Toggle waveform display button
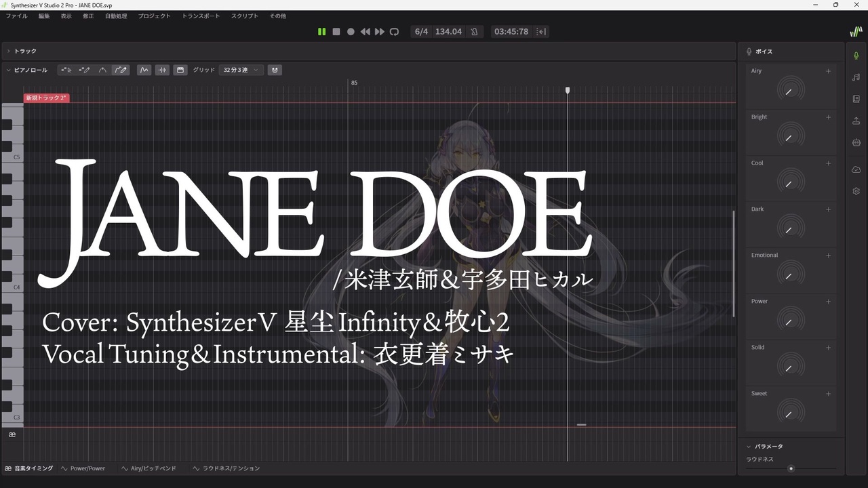The width and height of the screenshot is (868, 488). click(162, 70)
